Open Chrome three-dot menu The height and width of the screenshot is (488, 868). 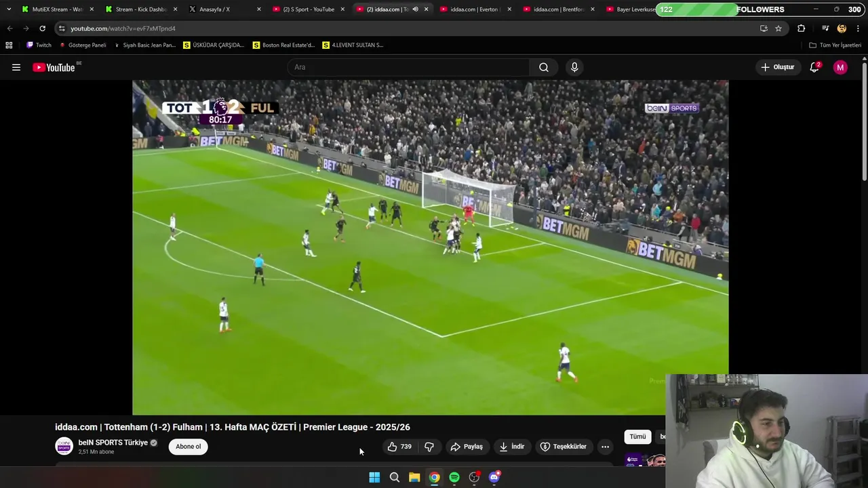tap(859, 28)
